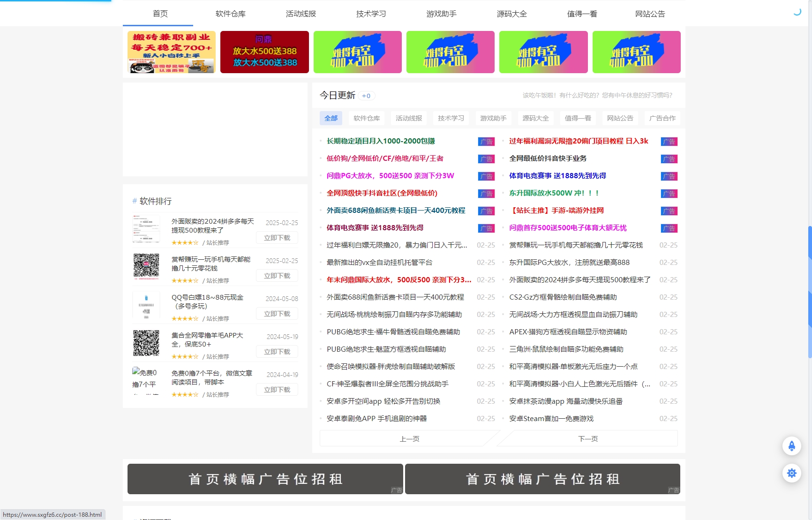
Task: Click 立即下载 for QQ号白嫖18~88元现金
Action: pyautogui.click(x=277, y=314)
